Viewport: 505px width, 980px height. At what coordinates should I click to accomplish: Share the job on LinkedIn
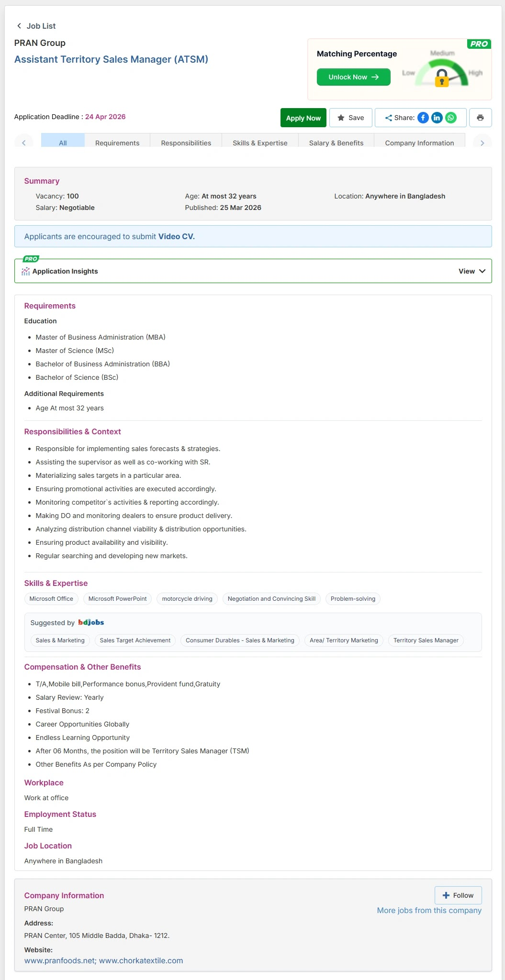coord(437,118)
